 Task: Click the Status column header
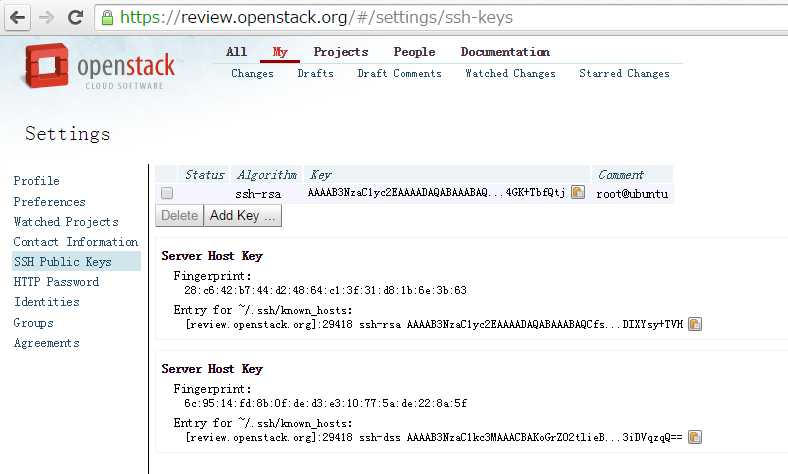point(205,174)
